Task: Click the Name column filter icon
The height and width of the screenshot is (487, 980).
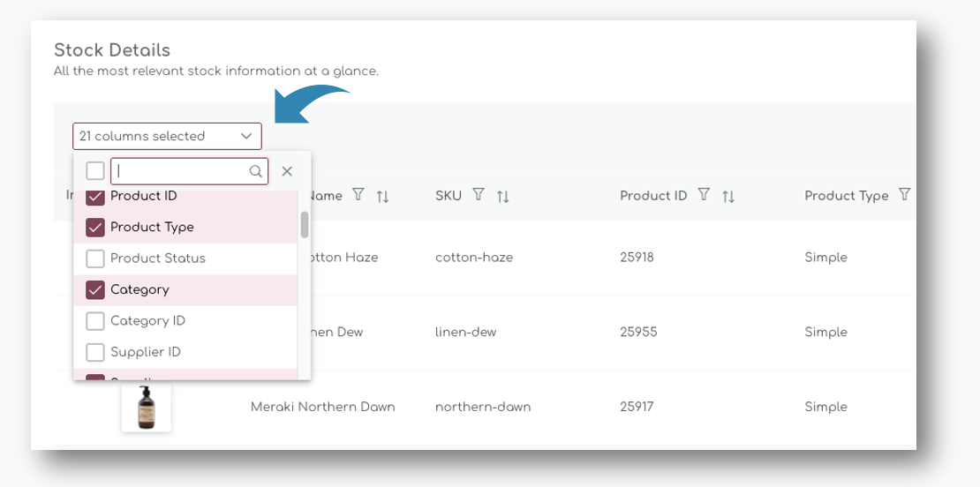Action: (x=358, y=195)
